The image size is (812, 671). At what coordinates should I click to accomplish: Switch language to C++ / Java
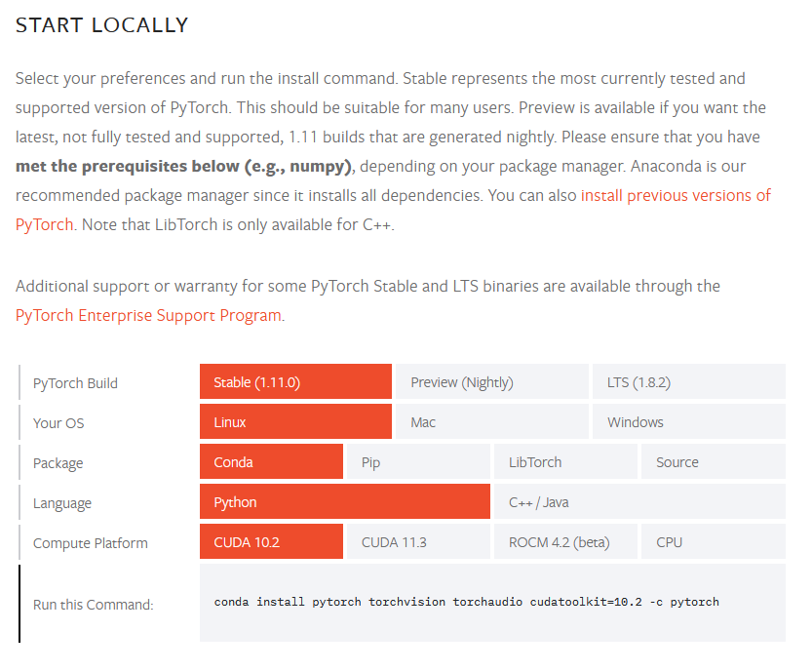pyautogui.click(x=639, y=502)
